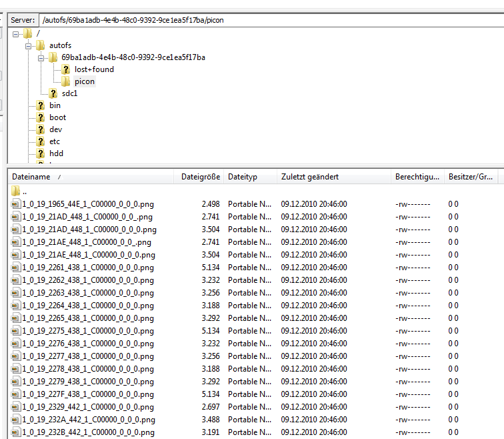Select file 1_0_19_232B_442_1_C00000_0_0_0.png

(x=88, y=432)
